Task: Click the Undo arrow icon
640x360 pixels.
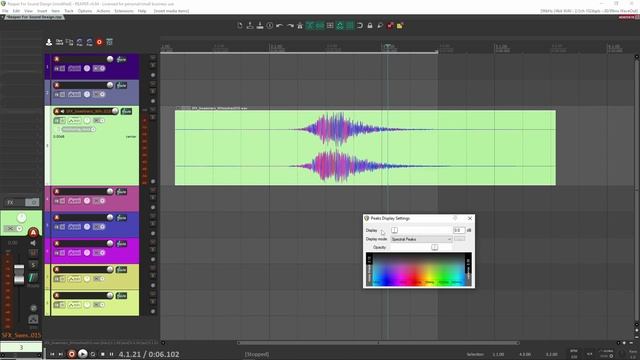Action: [280, 26]
